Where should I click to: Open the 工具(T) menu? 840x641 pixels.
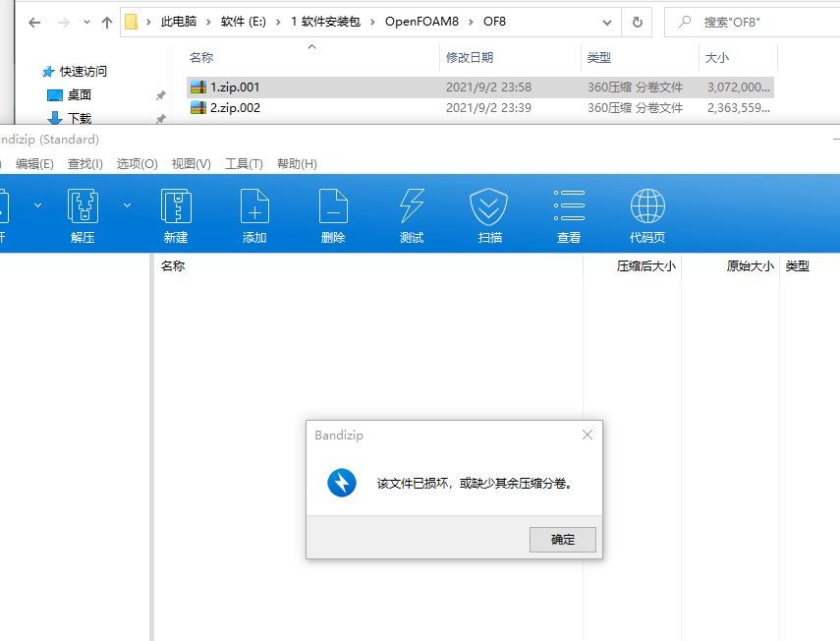(x=244, y=164)
